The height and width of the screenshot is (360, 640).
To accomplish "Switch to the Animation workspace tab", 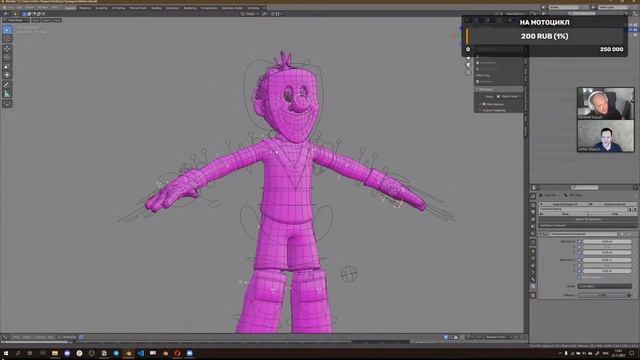I will pyautogui.click(x=172, y=8).
